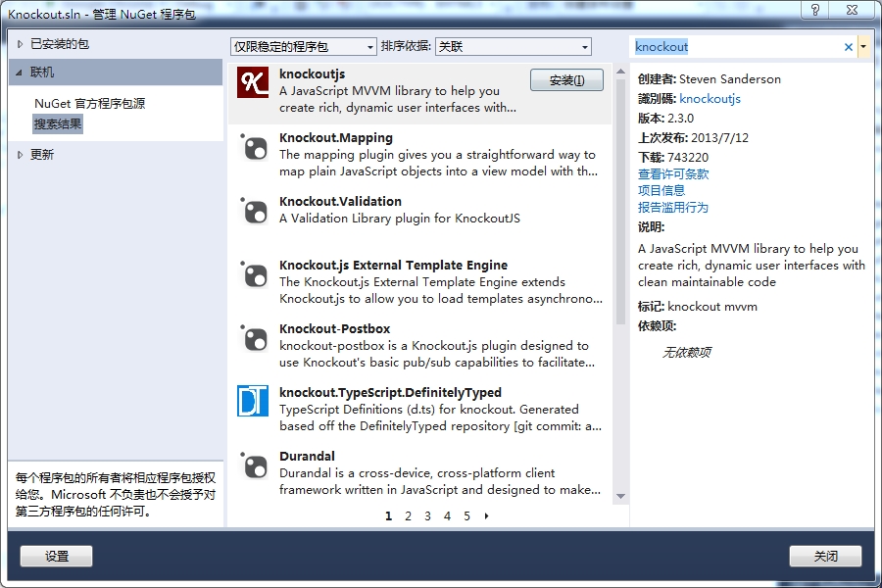Image resolution: width=882 pixels, height=588 pixels.
Task: Go to results page 4
Action: click(447, 516)
